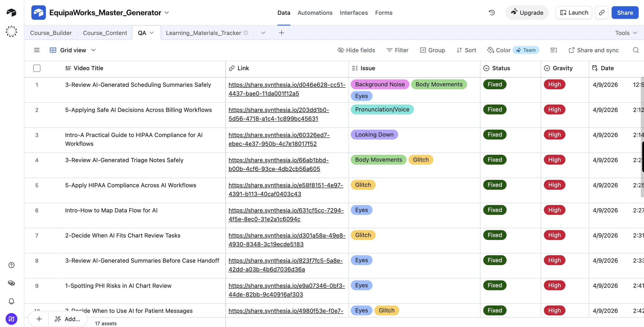This screenshot has width=644, height=327.
Task: Add a new record with plus button
Action: (x=39, y=319)
